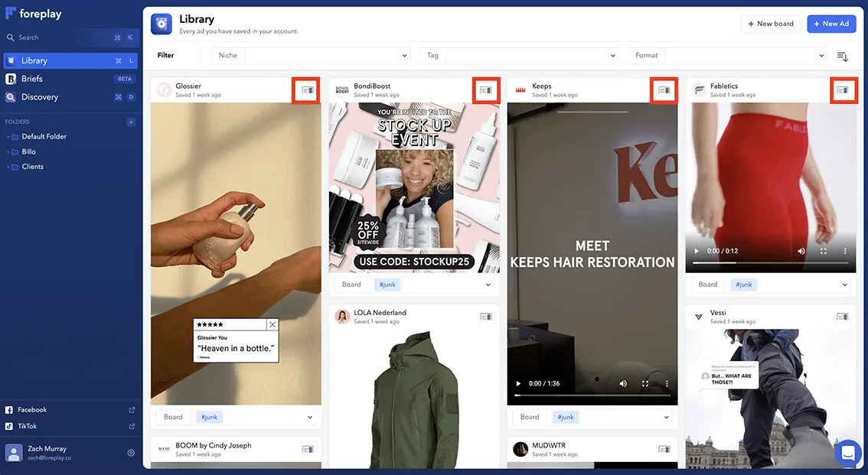Open details icon on BOOM by Cindy Joseph card
Image resolution: width=868 pixels, height=475 pixels.
pos(308,450)
